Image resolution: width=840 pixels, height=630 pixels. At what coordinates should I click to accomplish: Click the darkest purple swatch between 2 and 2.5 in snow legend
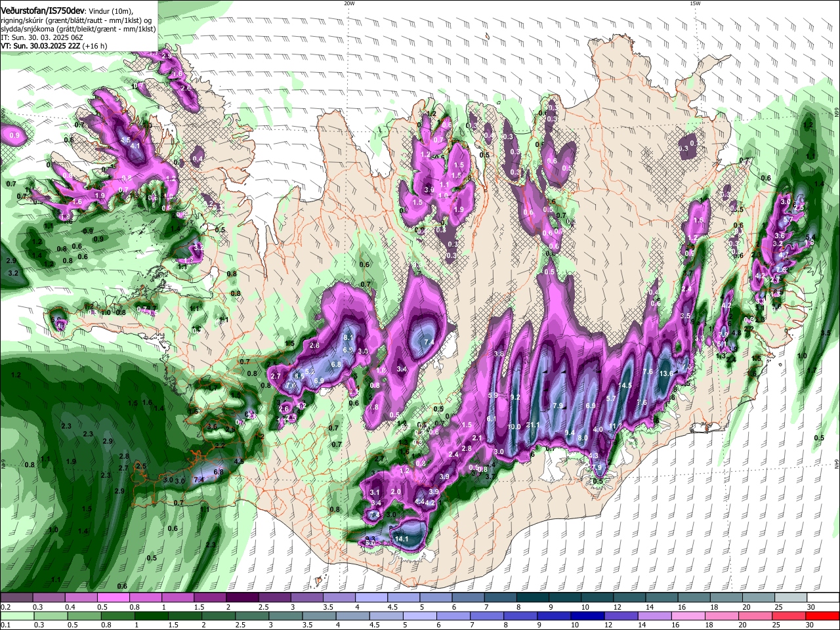pos(241,598)
